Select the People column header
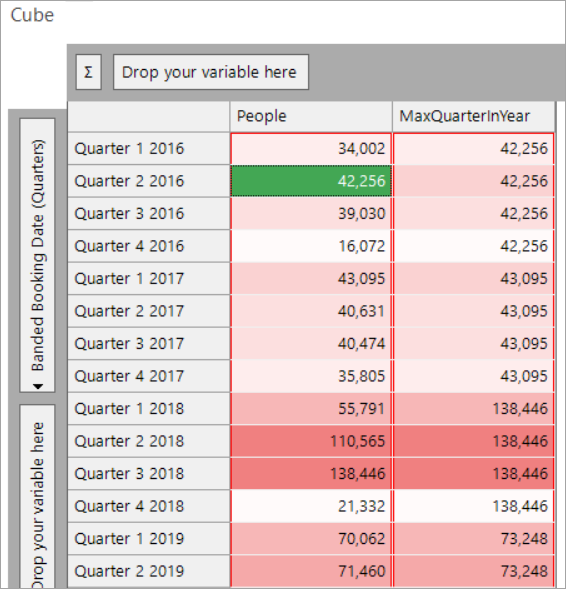Screen dimensions: 566x589 [x=311, y=116]
